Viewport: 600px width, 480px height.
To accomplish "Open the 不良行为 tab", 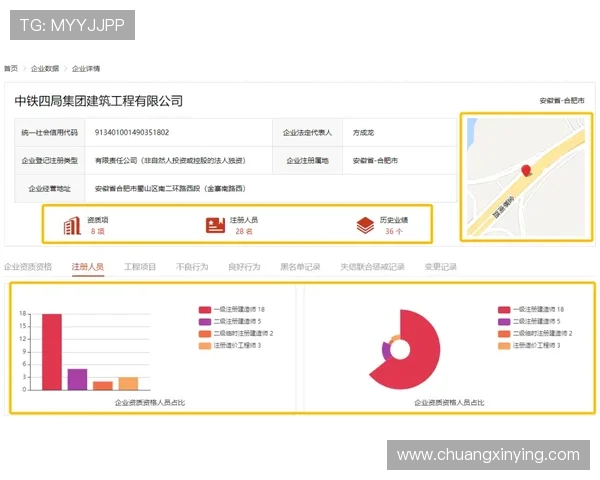I will (x=192, y=267).
